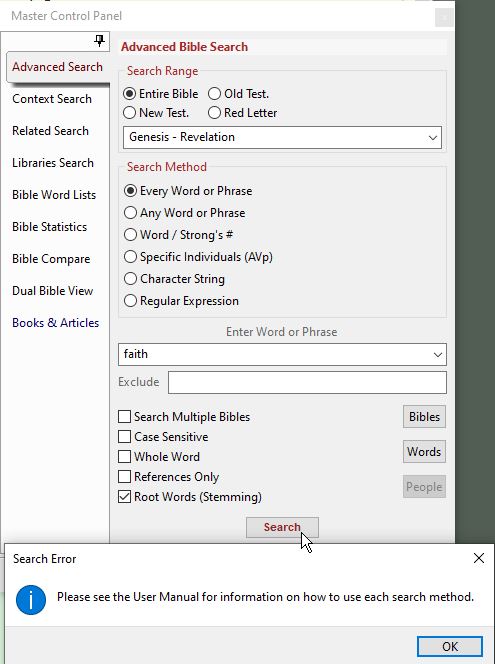Open the Advanced Search tab
Screen dimensions: 495x664
57,67
